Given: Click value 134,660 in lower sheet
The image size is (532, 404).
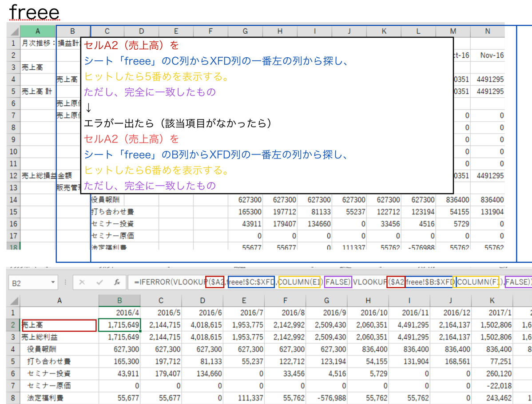Looking at the screenshot, I should (x=202, y=373).
